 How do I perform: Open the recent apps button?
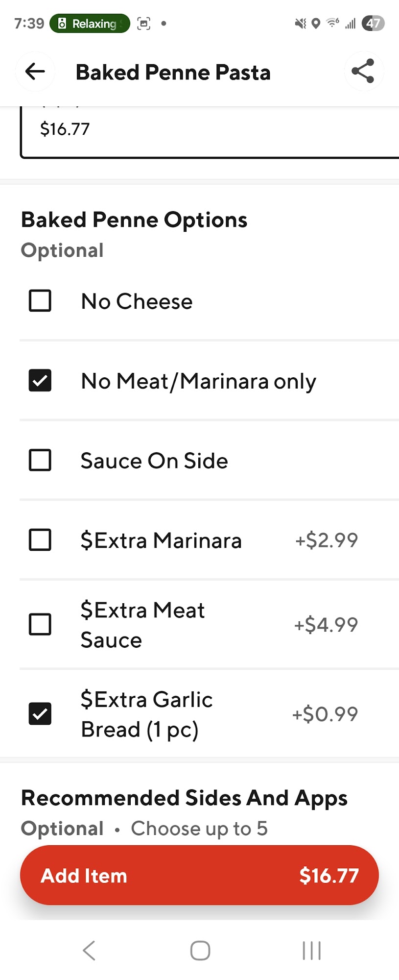(x=311, y=951)
